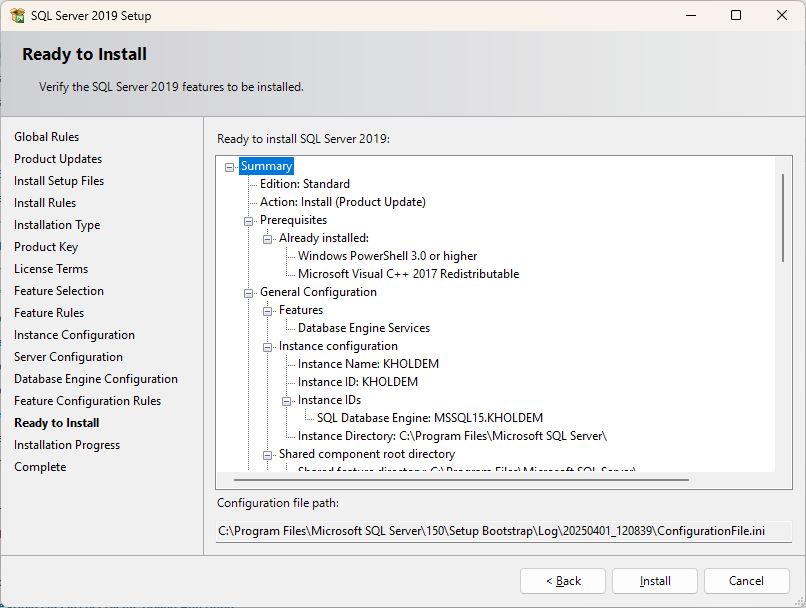Viewport: 806px width, 608px height.
Task: Select the Summary tree item
Action: point(266,166)
